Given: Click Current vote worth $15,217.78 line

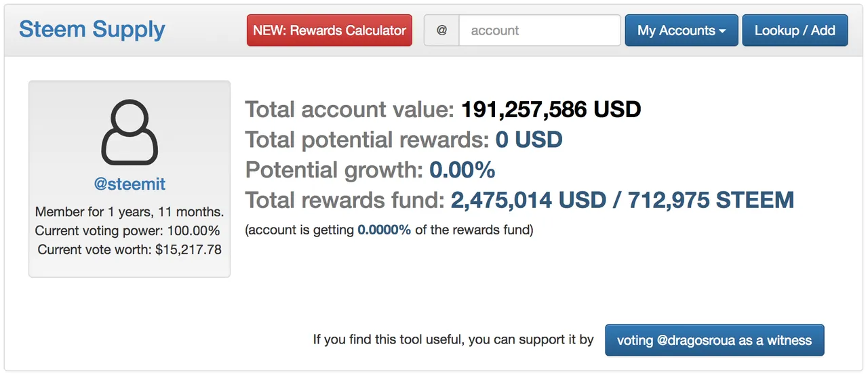Looking at the screenshot, I should click(130, 249).
